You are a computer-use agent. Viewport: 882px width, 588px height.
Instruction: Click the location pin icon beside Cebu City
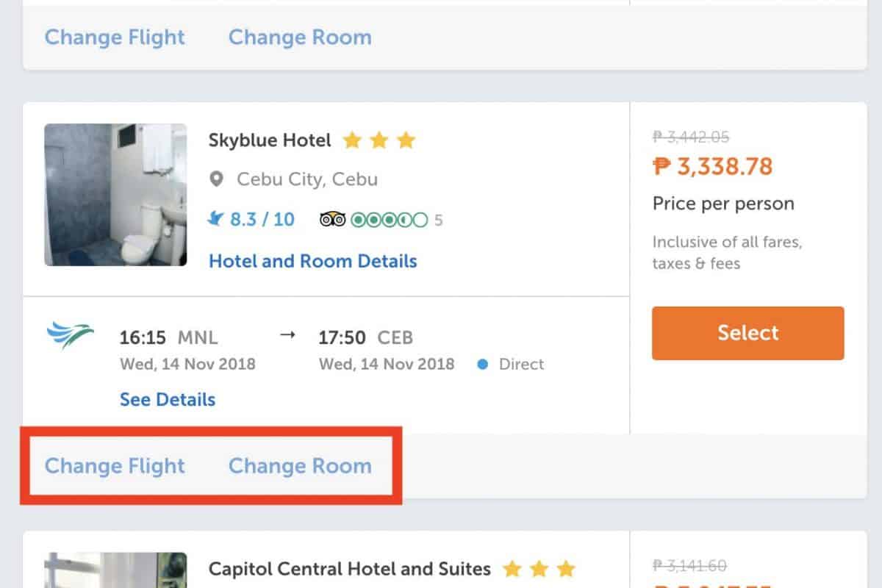[216, 179]
